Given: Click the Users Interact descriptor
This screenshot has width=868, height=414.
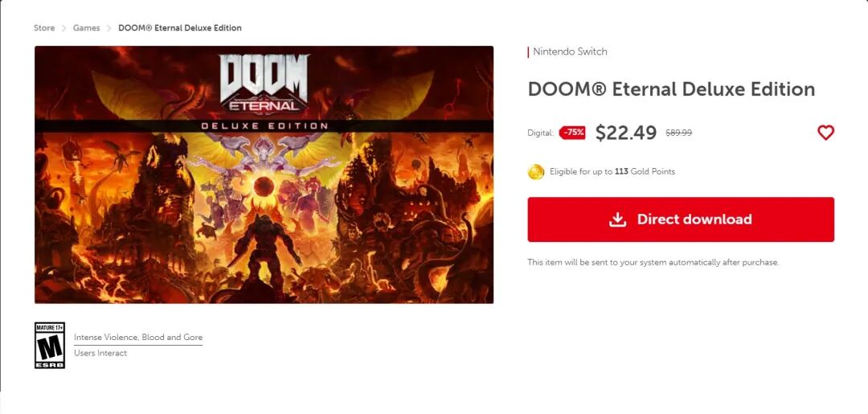Looking at the screenshot, I should coord(100,353).
